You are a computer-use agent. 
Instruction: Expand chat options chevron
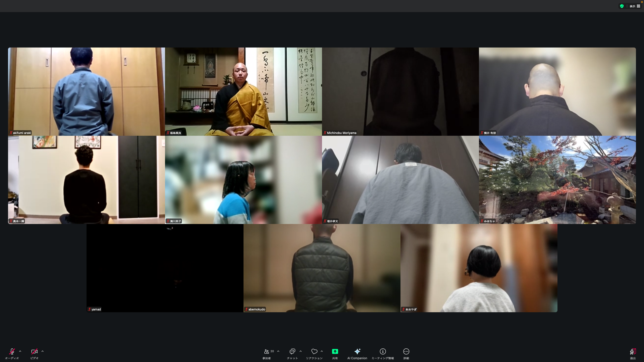pos(301,351)
